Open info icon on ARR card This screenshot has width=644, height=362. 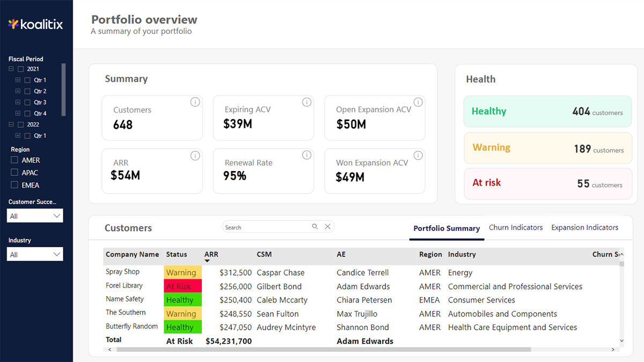click(195, 156)
